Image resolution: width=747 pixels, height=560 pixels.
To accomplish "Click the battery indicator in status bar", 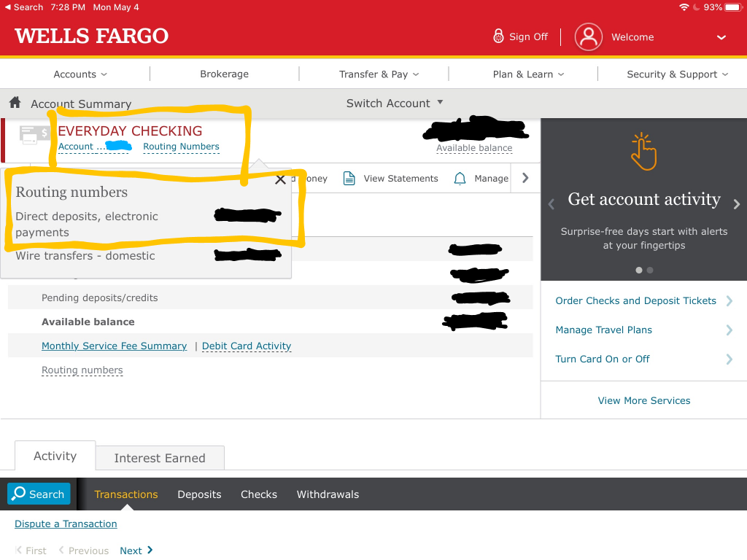I will point(733,7).
